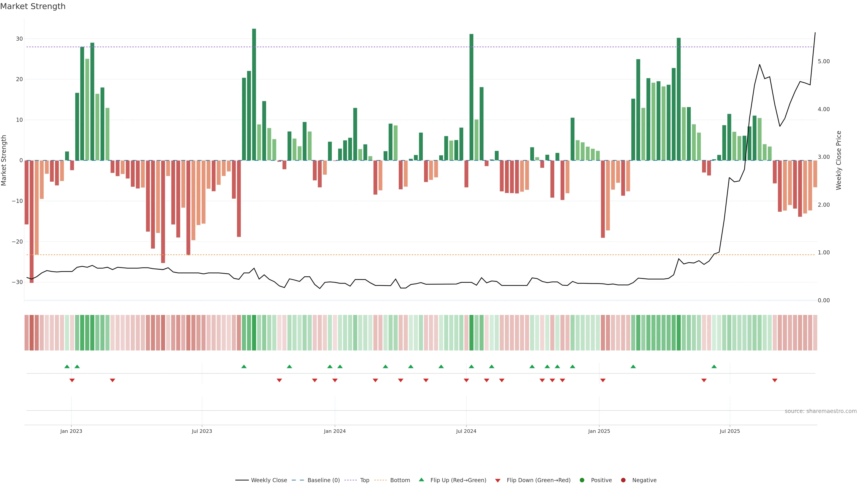Click the Flip Down red triangle legend icon
This screenshot has height=488, width=868.
(x=498, y=481)
